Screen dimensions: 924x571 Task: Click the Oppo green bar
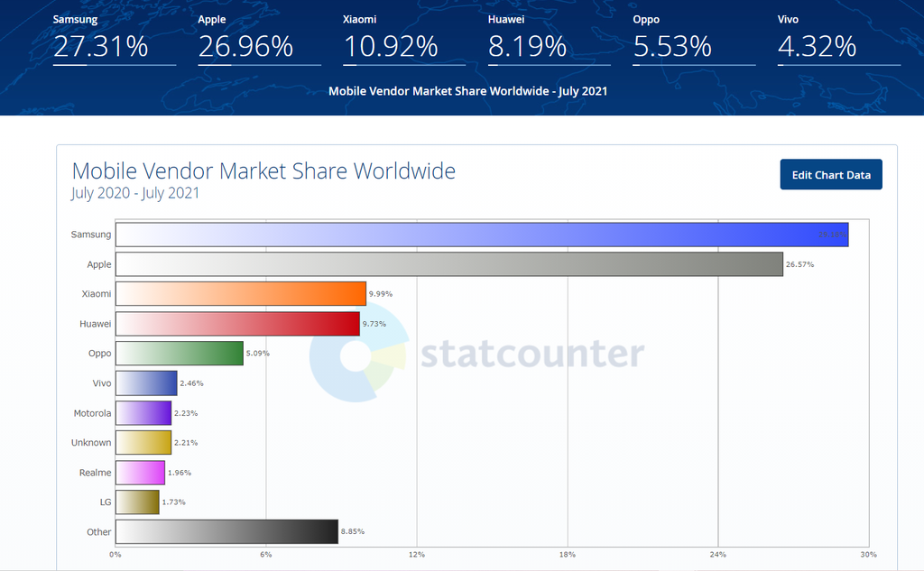pos(180,353)
